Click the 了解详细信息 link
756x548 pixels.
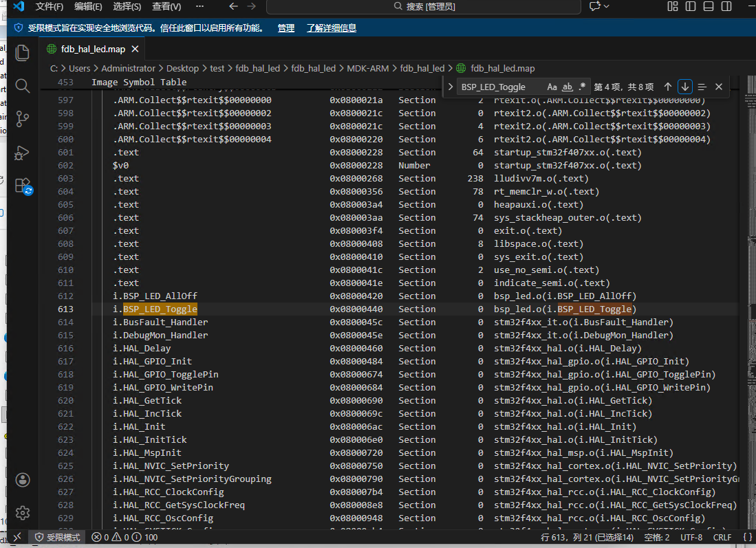point(332,28)
